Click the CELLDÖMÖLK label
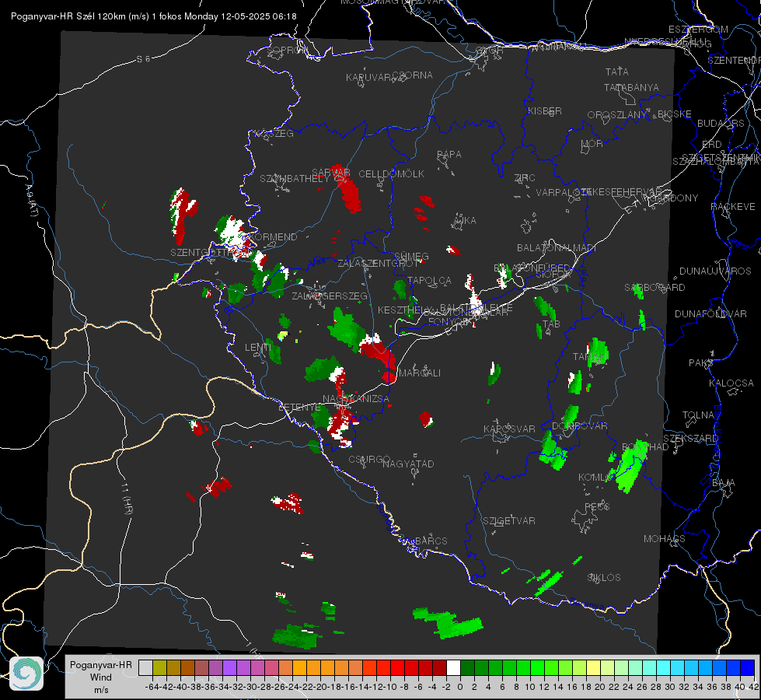Viewport: 761px width, 700px height. (391, 174)
